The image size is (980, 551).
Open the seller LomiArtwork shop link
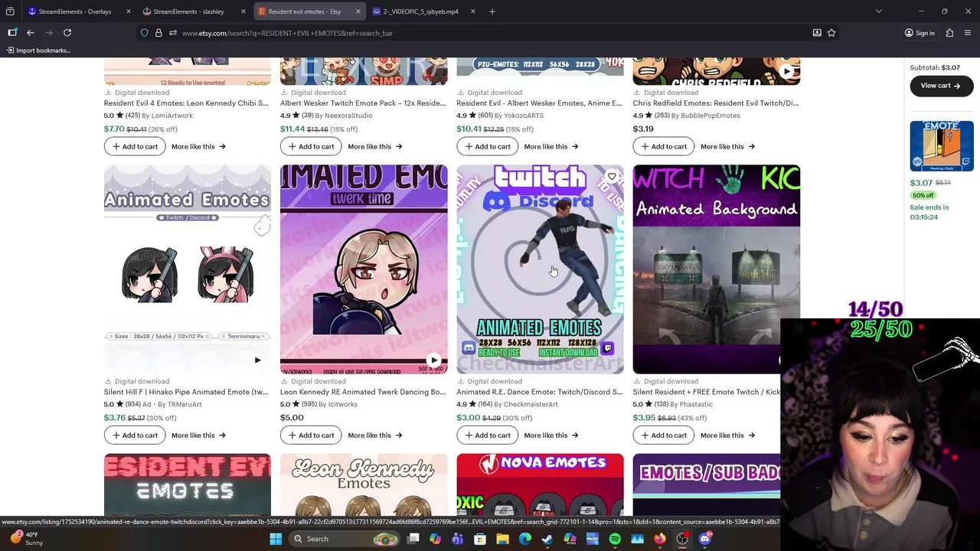pos(172,116)
